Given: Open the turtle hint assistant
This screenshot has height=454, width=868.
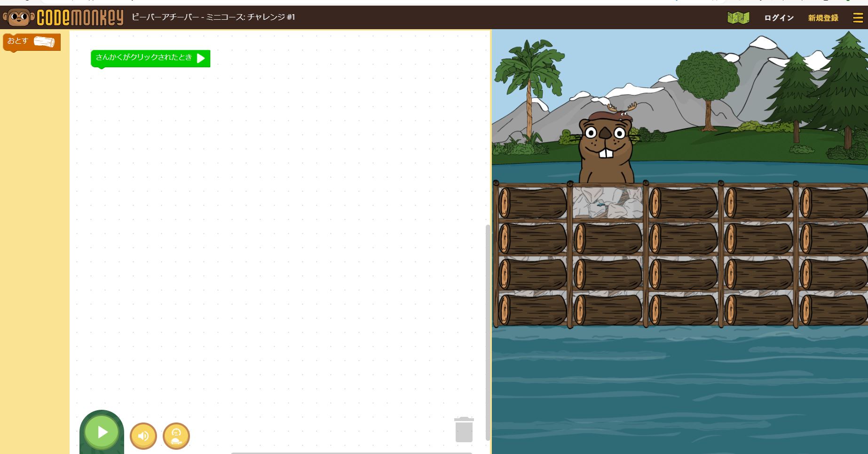Looking at the screenshot, I should point(176,436).
